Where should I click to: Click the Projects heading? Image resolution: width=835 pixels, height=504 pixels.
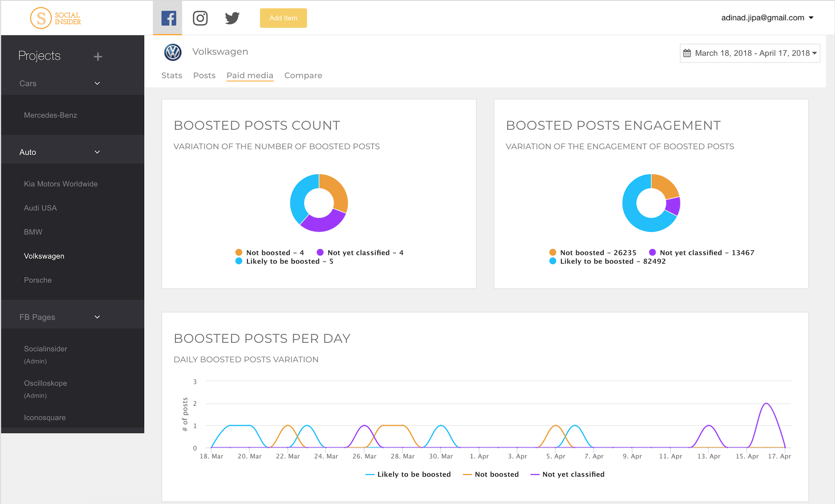40,56
